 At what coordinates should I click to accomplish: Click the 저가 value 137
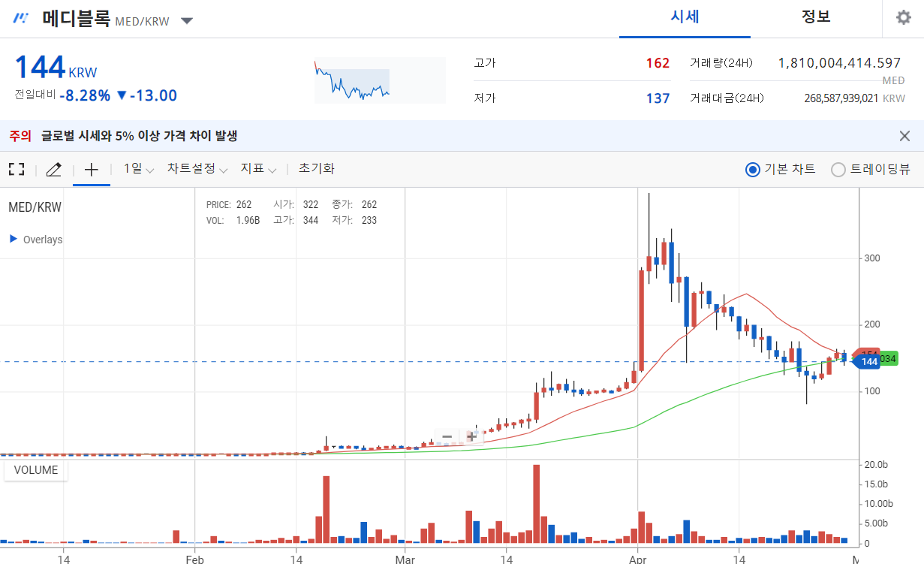[658, 98]
